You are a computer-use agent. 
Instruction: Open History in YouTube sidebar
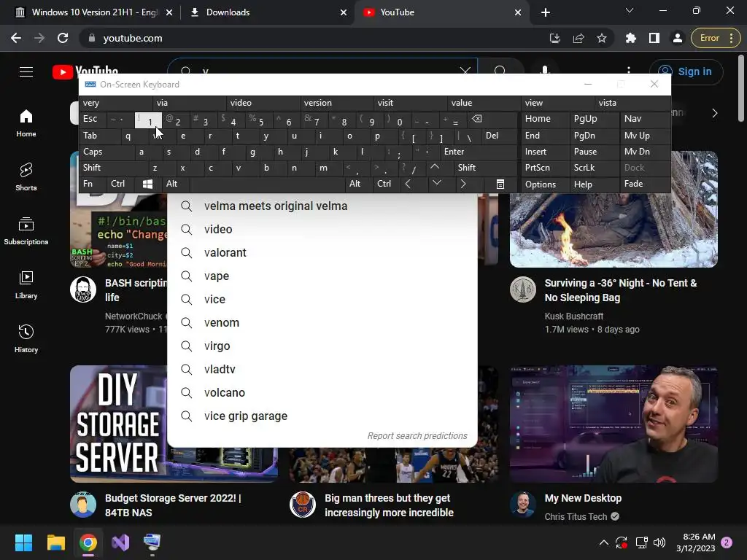(26, 338)
